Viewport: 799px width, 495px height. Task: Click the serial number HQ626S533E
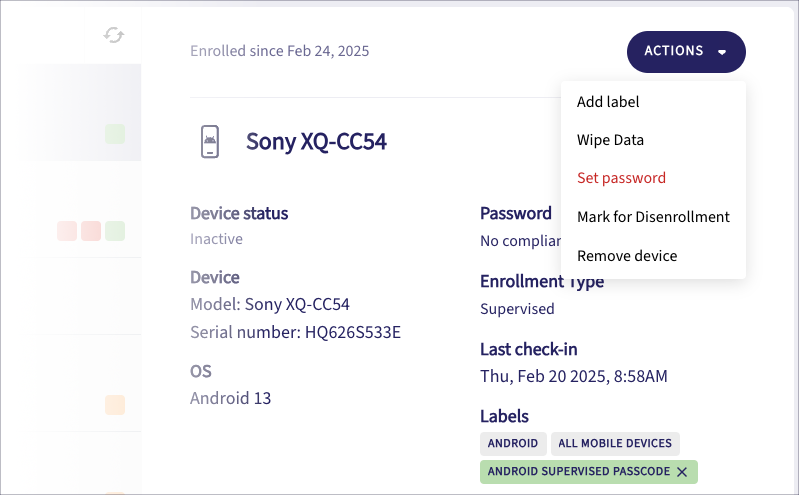coord(352,332)
